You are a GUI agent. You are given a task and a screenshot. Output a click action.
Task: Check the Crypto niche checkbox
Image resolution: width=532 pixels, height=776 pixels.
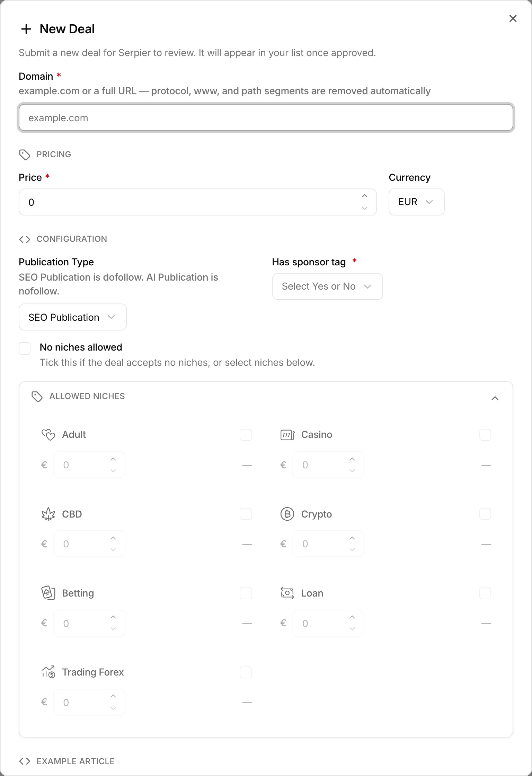(485, 514)
